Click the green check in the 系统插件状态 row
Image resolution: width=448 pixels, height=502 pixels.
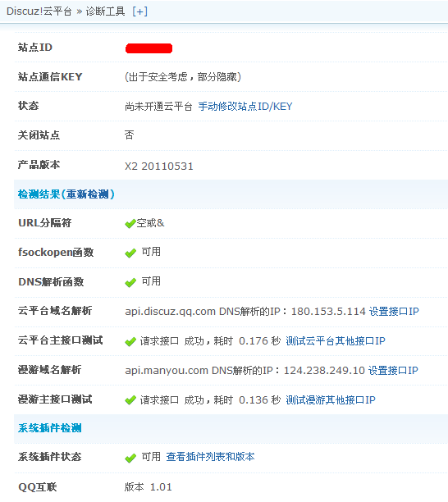tap(130, 459)
